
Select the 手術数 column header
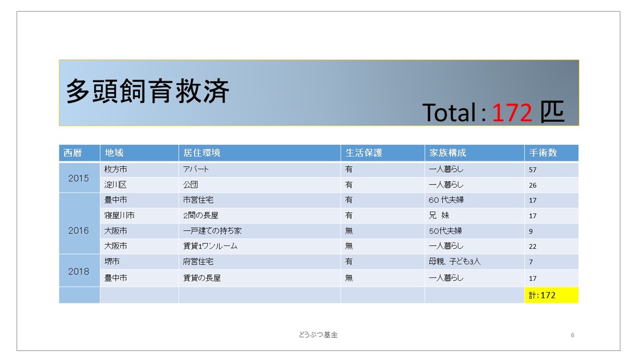(x=543, y=153)
